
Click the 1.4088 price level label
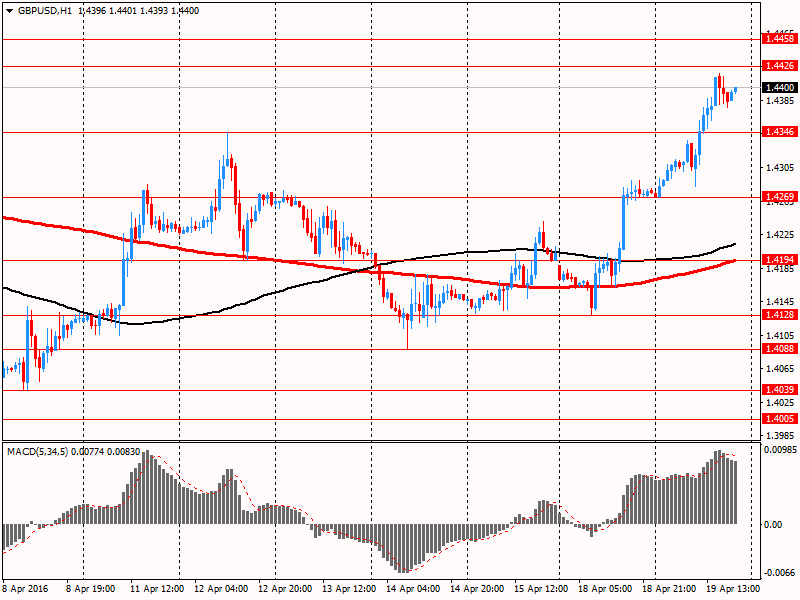[779, 349]
